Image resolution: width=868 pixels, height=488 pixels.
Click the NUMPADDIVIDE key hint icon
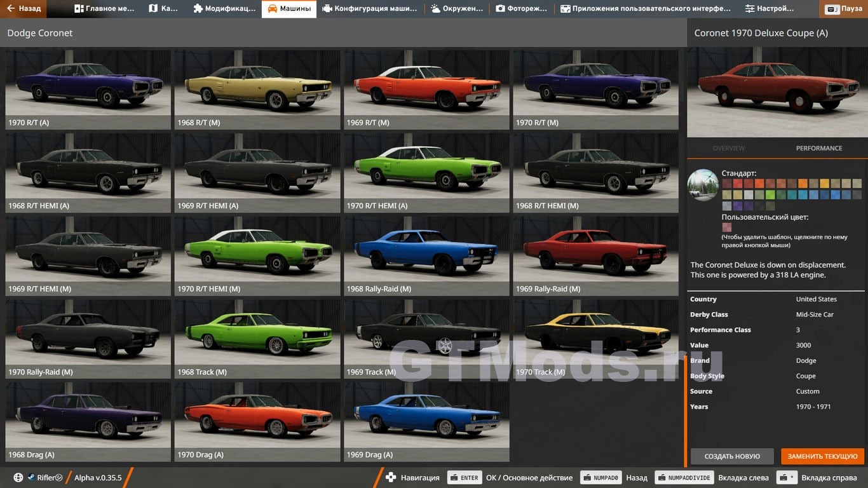point(684,478)
